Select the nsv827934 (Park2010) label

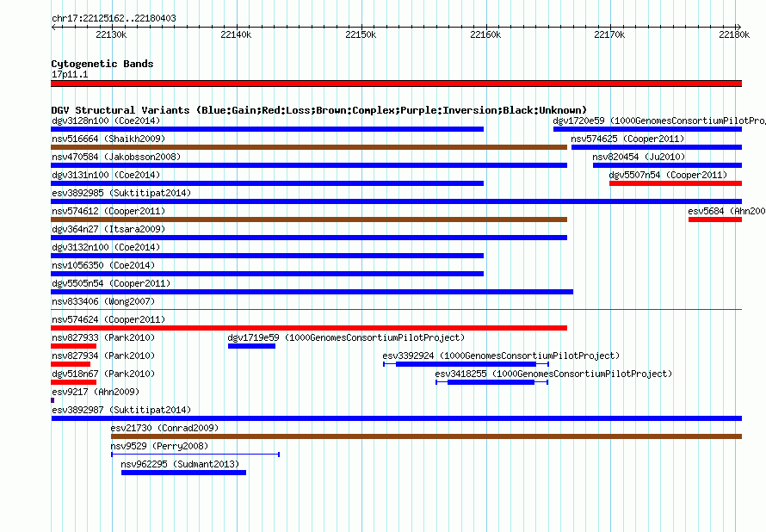pyautogui.click(x=103, y=356)
